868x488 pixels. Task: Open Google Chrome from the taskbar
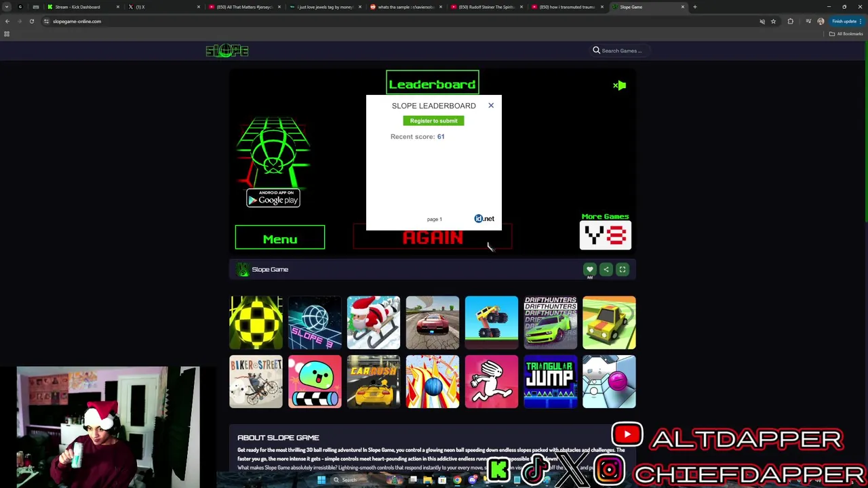click(457, 480)
